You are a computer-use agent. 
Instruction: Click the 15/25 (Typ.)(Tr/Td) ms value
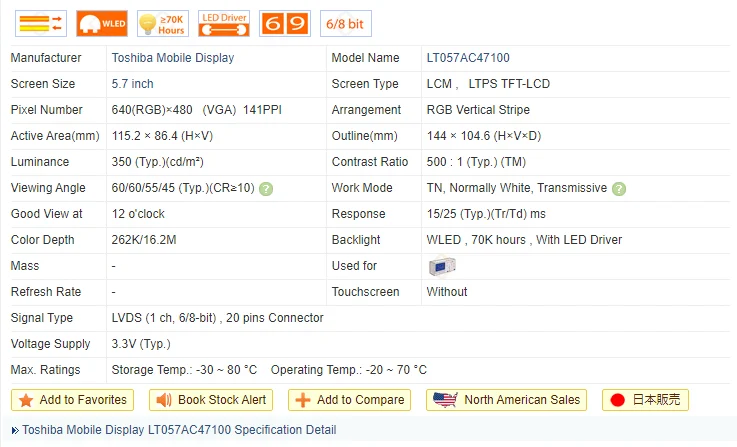click(x=486, y=214)
